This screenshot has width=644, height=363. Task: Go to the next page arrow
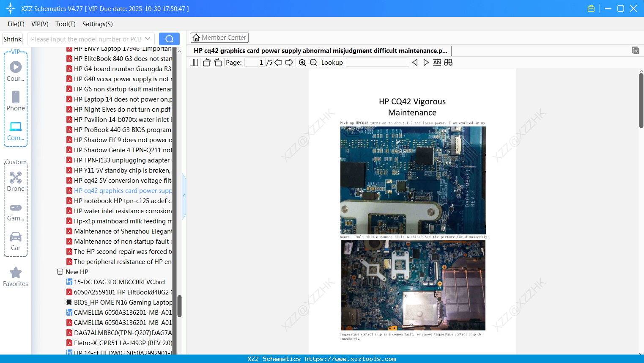click(x=289, y=62)
